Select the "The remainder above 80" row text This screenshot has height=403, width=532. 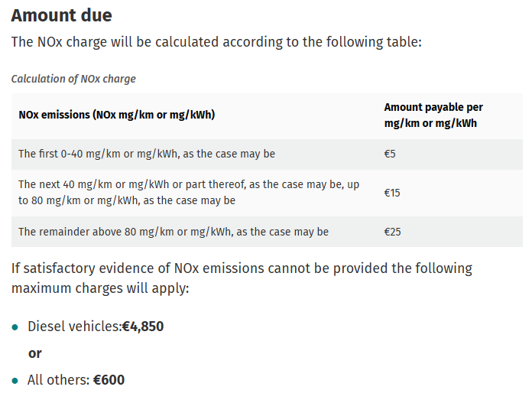coord(174,232)
